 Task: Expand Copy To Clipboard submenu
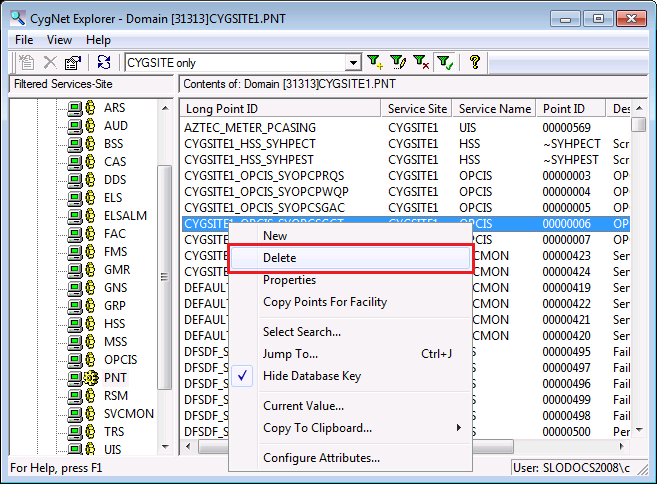[x=350, y=428]
